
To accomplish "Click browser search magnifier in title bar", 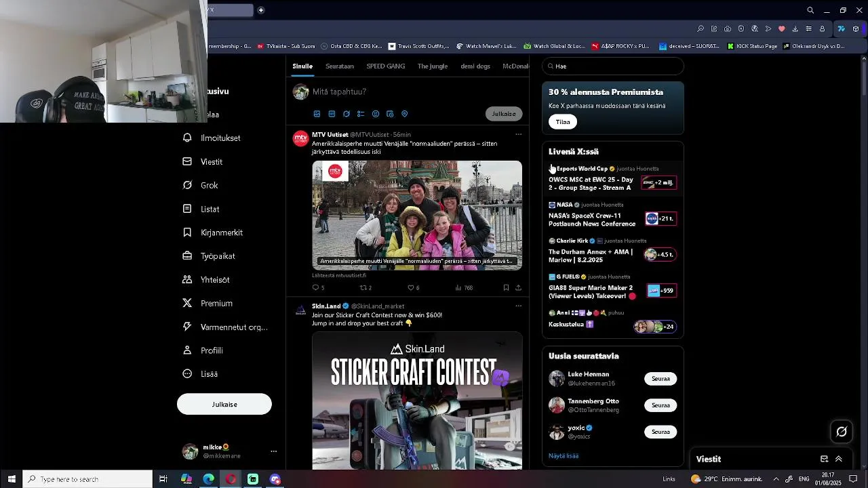I will pyautogui.click(x=810, y=10).
